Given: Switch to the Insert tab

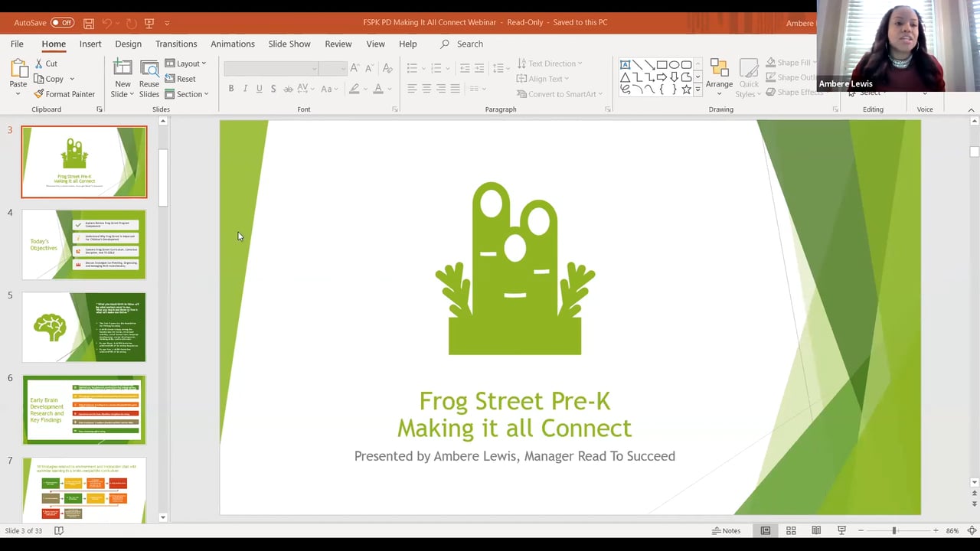Looking at the screenshot, I should click(90, 44).
